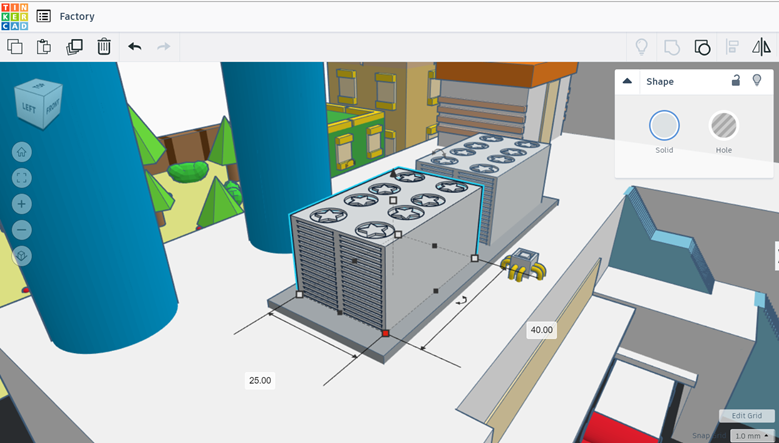This screenshot has height=443, width=779.
Task: Click the Ungroup shapes icon
Action: click(702, 47)
